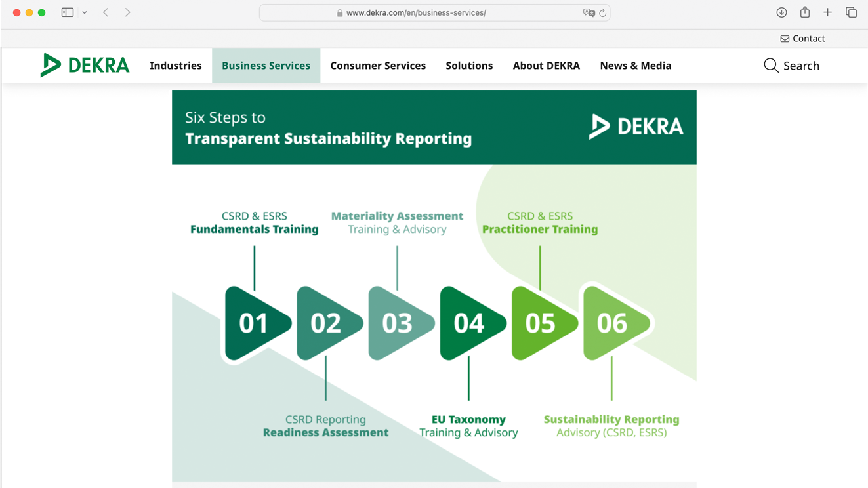Click the macOS red close window button
868x488 pixels.
17,12
